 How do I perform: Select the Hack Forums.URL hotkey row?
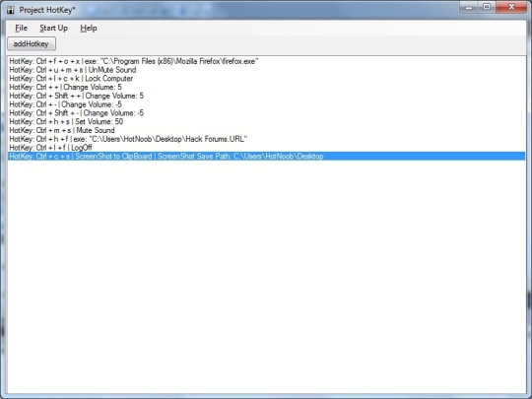point(266,139)
